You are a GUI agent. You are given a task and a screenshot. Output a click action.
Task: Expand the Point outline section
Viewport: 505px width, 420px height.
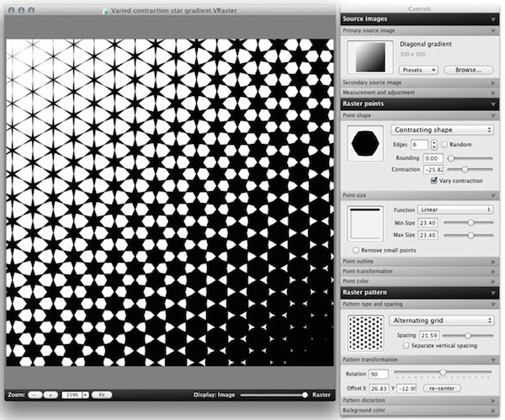click(x=421, y=262)
